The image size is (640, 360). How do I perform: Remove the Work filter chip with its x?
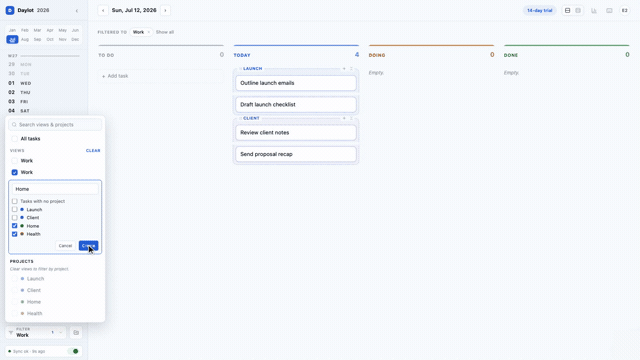(149, 32)
